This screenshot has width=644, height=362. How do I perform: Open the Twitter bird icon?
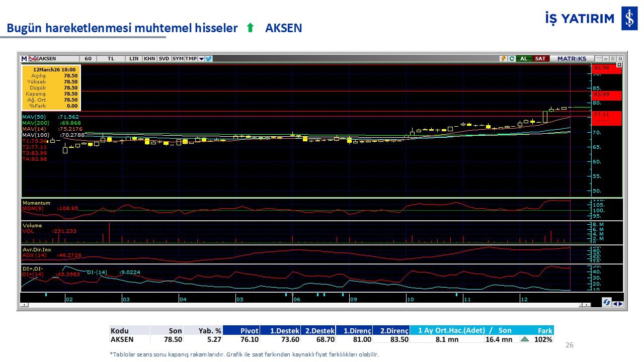(x=209, y=58)
